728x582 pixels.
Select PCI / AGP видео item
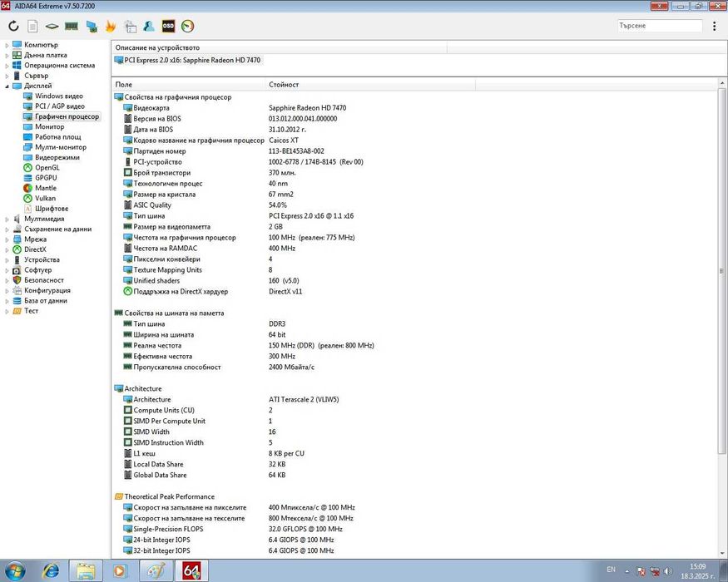tap(60, 106)
